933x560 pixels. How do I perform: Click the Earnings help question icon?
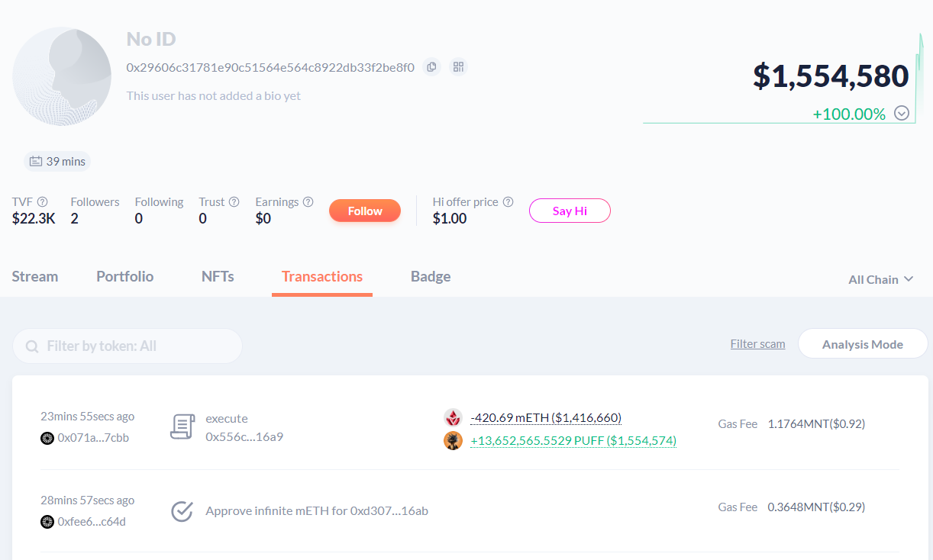pyautogui.click(x=308, y=202)
